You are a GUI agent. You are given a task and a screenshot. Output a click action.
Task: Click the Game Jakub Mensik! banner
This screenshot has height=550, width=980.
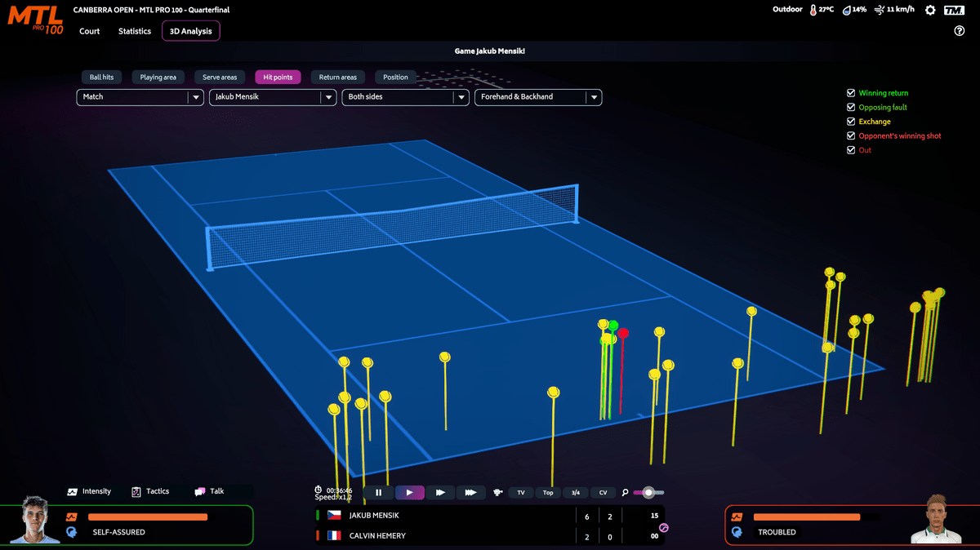click(490, 51)
